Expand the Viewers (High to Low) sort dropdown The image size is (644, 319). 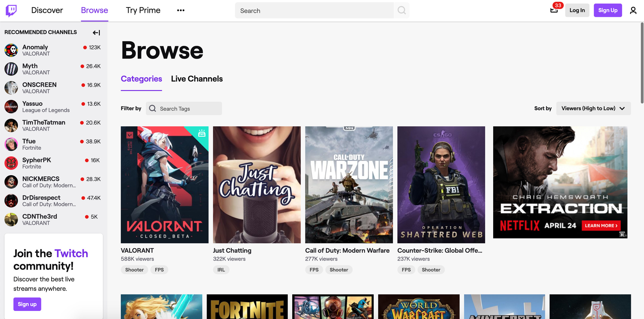coord(593,109)
